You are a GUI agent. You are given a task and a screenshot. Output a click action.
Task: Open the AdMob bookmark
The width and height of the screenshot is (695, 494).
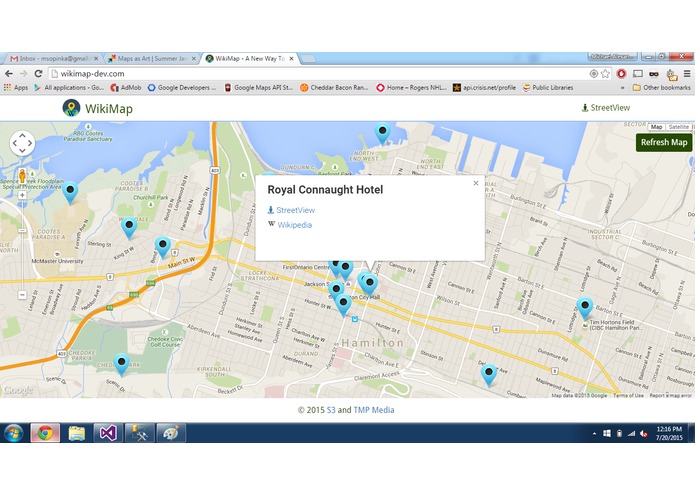126,88
